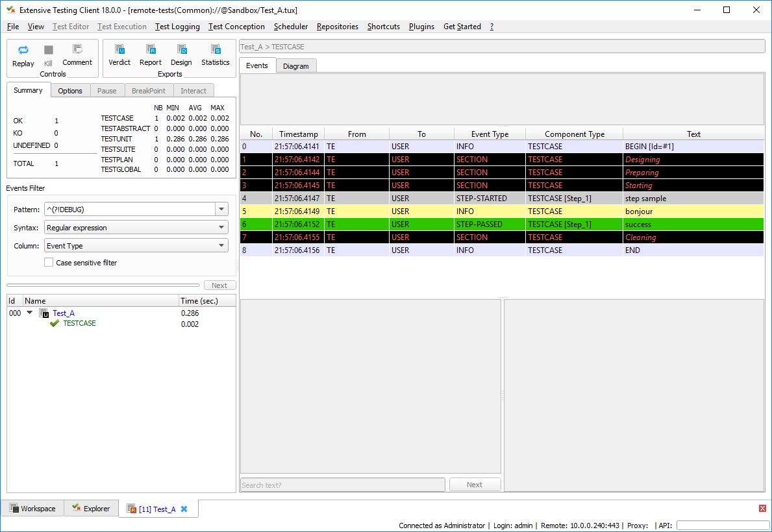Open the Plugins menu

(x=421, y=27)
